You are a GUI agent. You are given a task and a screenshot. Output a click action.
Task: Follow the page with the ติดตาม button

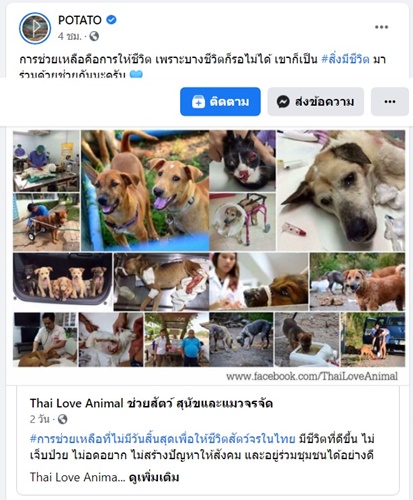pyautogui.click(x=220, y=102)
